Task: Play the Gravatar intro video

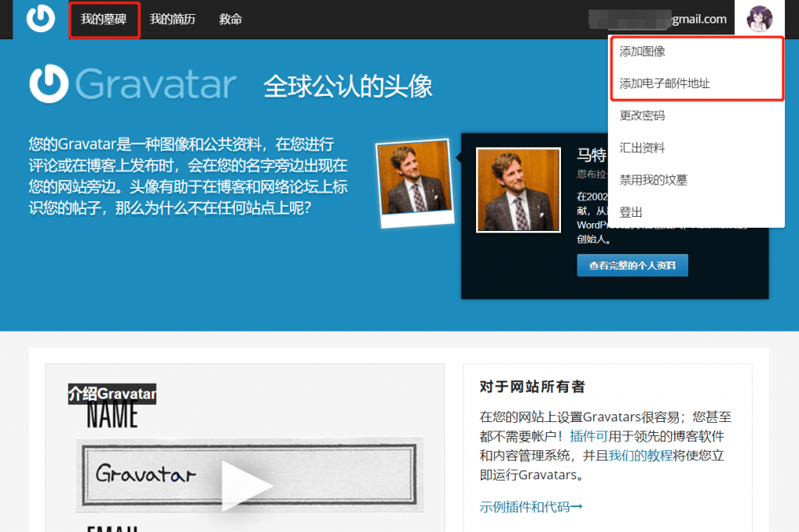Action: point(247,485)
